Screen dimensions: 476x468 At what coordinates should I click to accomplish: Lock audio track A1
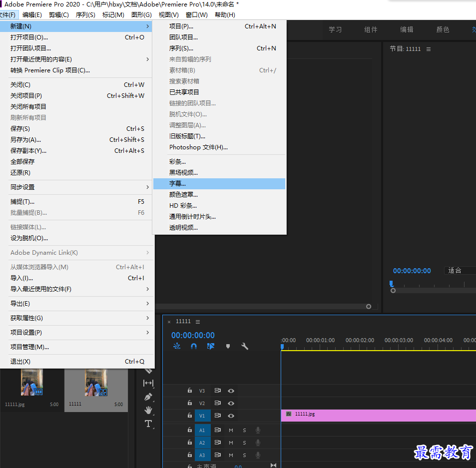190,430
